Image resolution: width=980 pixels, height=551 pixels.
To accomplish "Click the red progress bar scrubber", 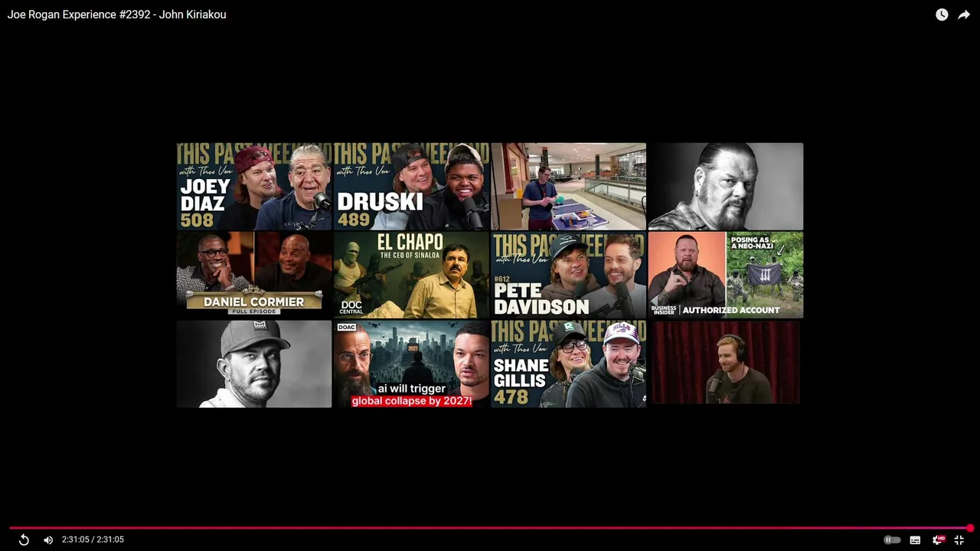I will tap(970, 528).
